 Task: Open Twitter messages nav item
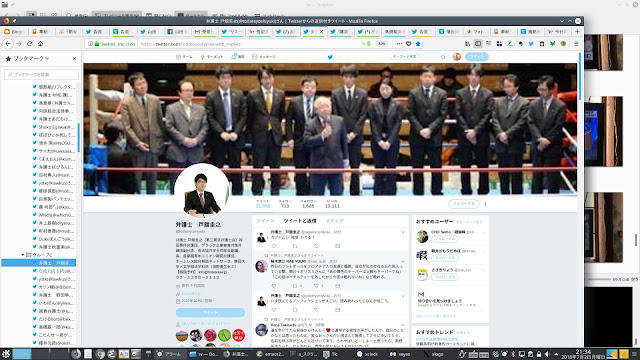click(x=264, y=57)
